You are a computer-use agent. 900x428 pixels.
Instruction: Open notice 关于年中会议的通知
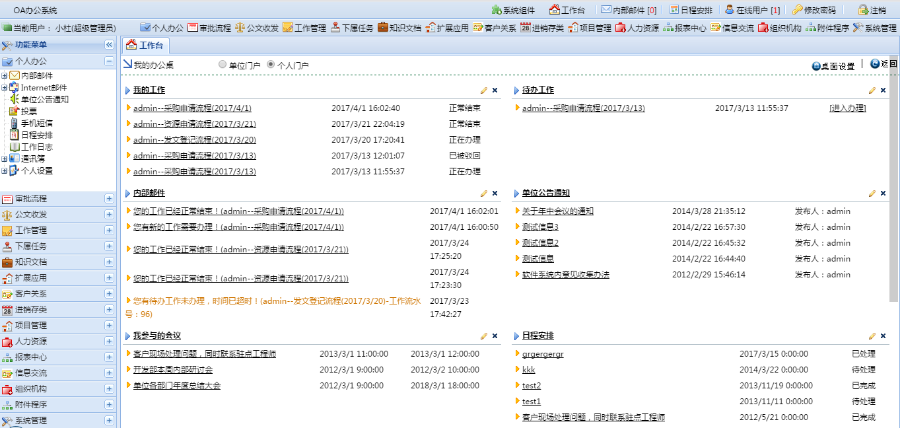pyautogui.click(x=557, y=211)
